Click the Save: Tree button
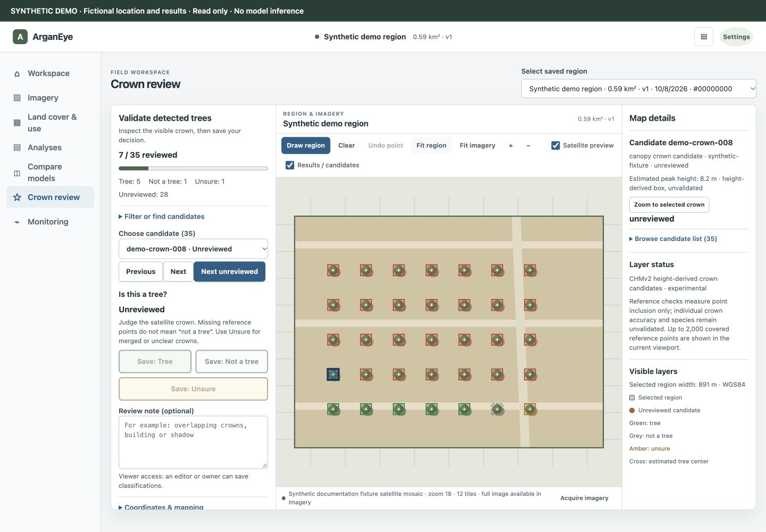The height and width of the screenshot is (532, 766). coord(155,361)
